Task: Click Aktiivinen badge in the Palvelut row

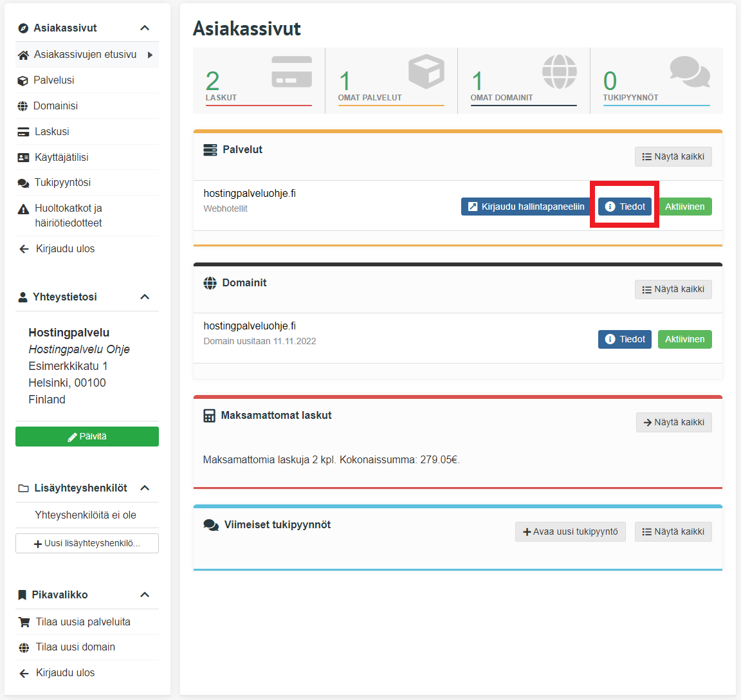Action: point(685,207)
